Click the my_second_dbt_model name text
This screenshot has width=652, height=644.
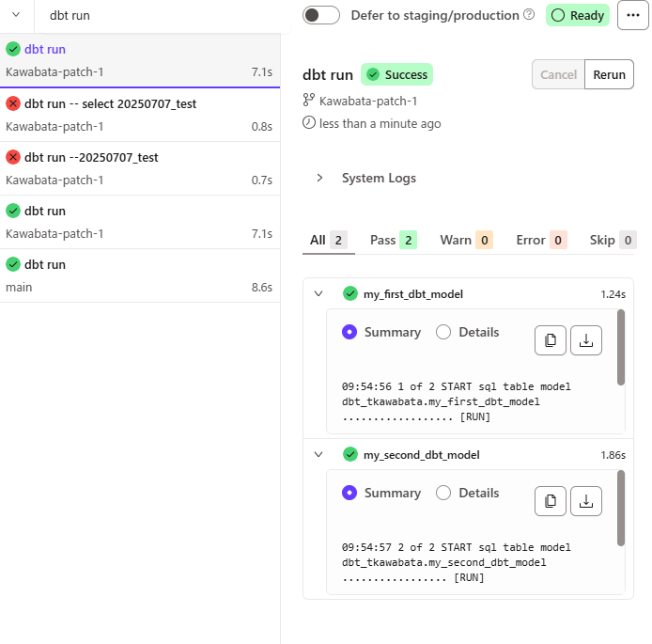(x=421, y=455)
